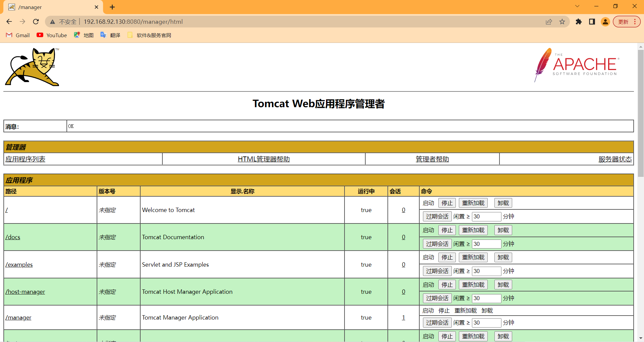
Task: Open the tab search chevron
Action: 577,6
